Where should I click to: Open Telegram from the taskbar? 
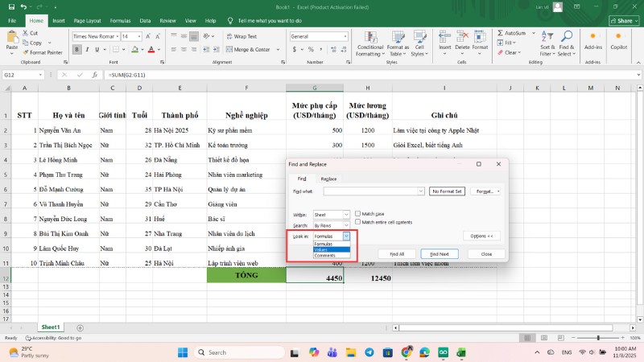point(369,352)
